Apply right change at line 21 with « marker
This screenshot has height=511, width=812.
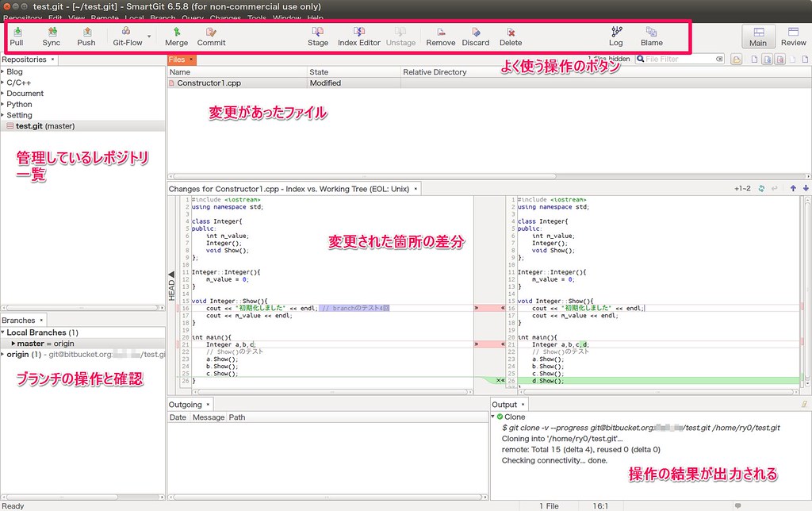tap(502, 344)
